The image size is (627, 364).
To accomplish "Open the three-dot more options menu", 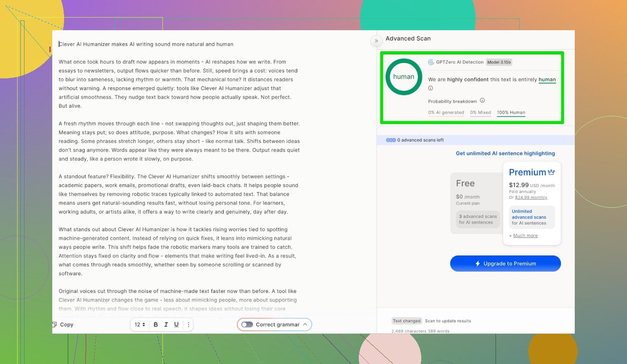I will 188,324.
